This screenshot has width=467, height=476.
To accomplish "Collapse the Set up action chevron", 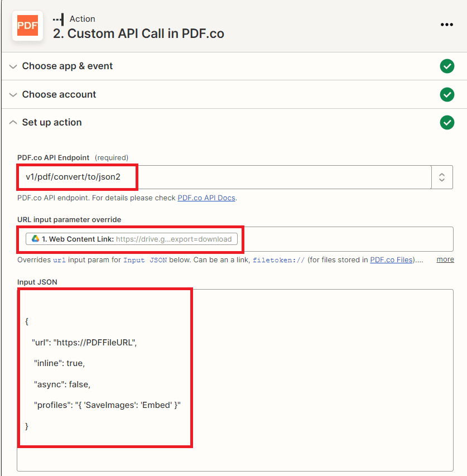I will coord(13,123).
